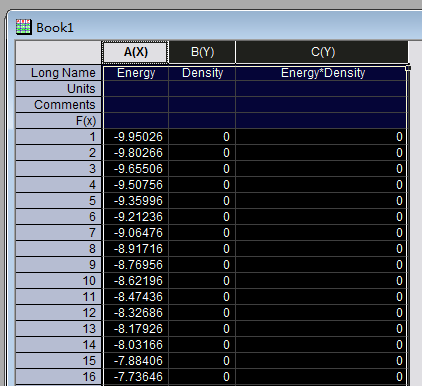Screen dimensions: 422x386
Task: Click the top-left select-all corner cell
Action: pos(59,52)
